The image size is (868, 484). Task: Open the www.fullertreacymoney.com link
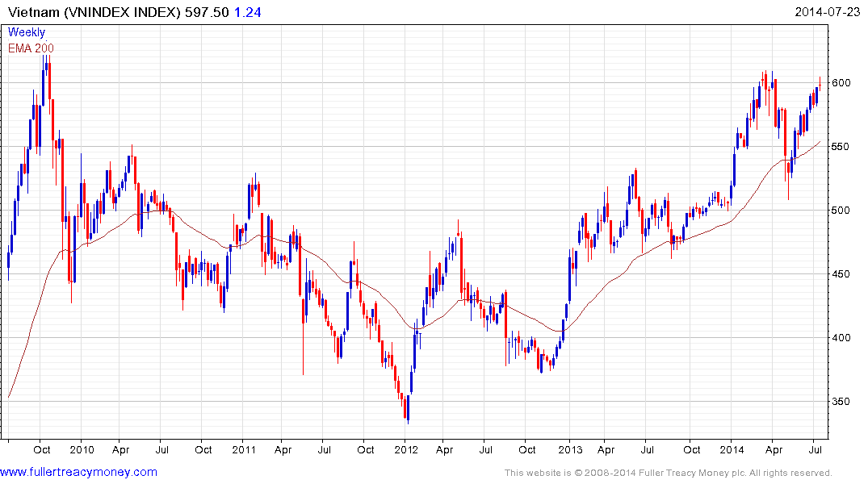pos(78,472)
